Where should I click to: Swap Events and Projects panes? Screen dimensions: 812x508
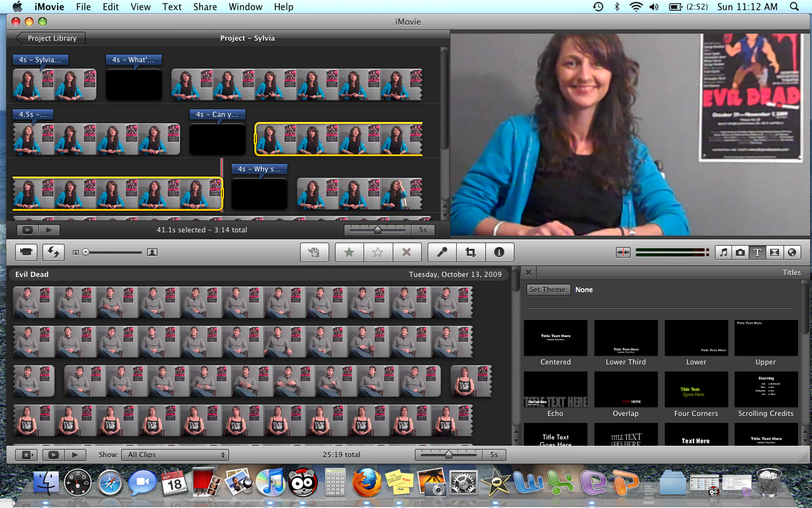(x=53, y=252)
